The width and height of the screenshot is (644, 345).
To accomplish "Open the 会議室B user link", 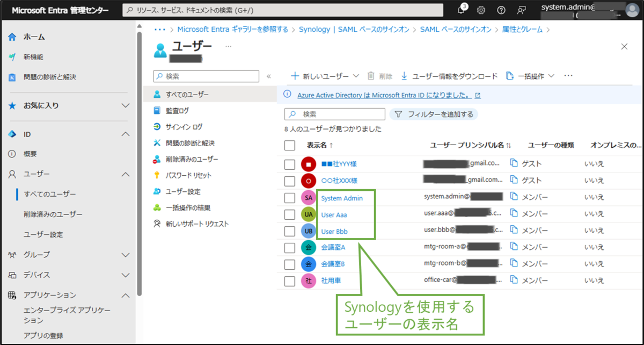I will coord(333,264).
